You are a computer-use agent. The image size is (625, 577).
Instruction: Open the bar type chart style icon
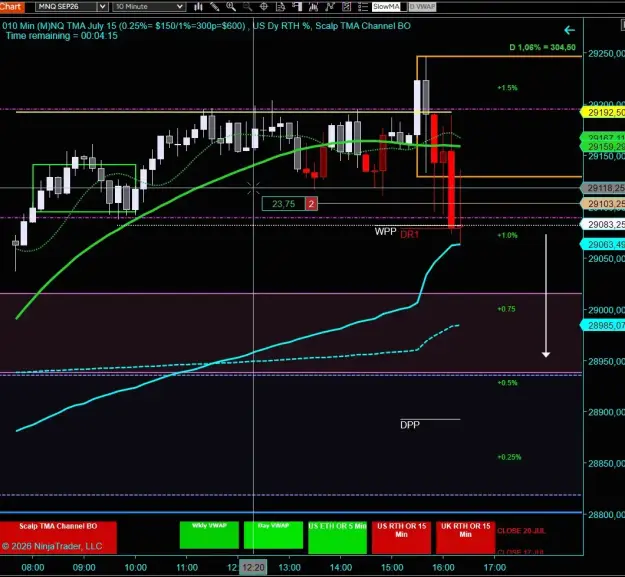click(x=198, y=6)
